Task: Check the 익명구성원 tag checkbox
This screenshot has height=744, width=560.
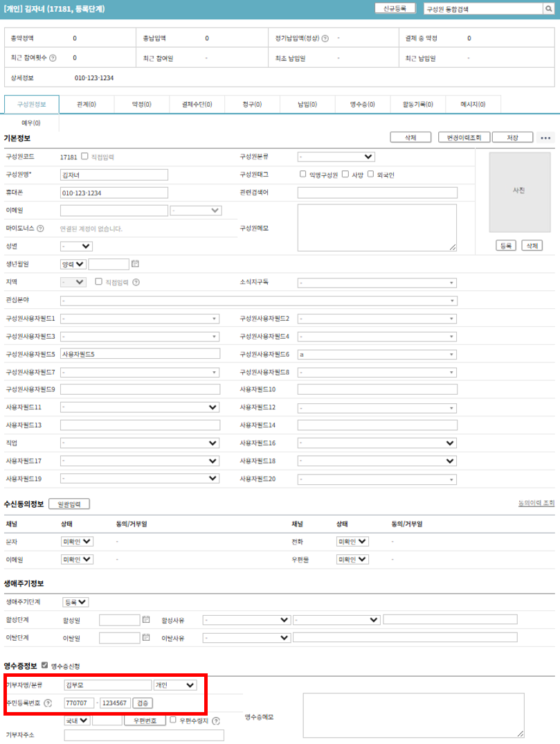Action: [302, 174]
